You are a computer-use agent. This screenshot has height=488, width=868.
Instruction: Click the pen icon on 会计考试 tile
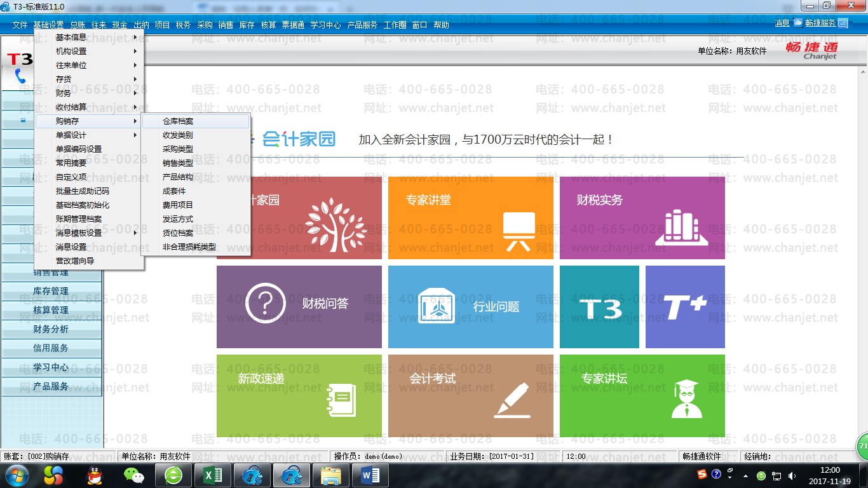pyautogui.click(x=512, y=399)
